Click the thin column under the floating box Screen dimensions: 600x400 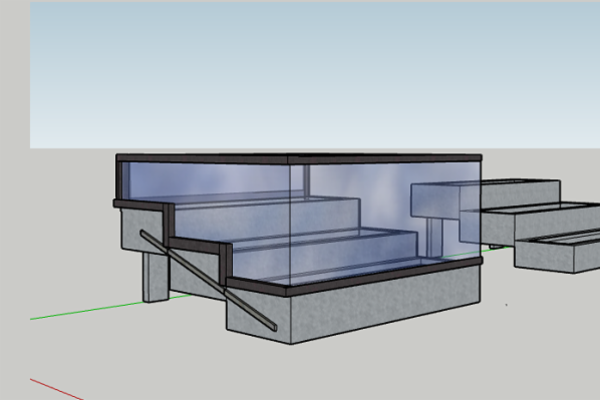[x=435, y=240]
